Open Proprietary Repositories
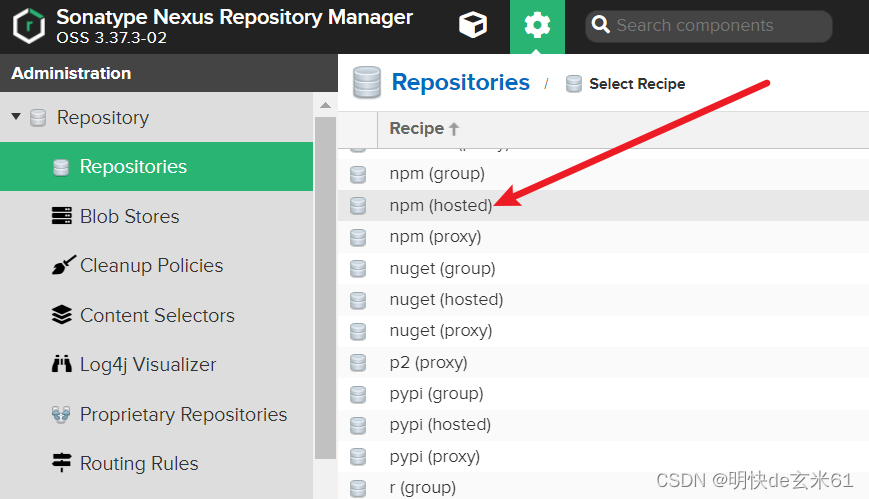The width and height of the screenshot is (869, 499). tap(183, 414)
